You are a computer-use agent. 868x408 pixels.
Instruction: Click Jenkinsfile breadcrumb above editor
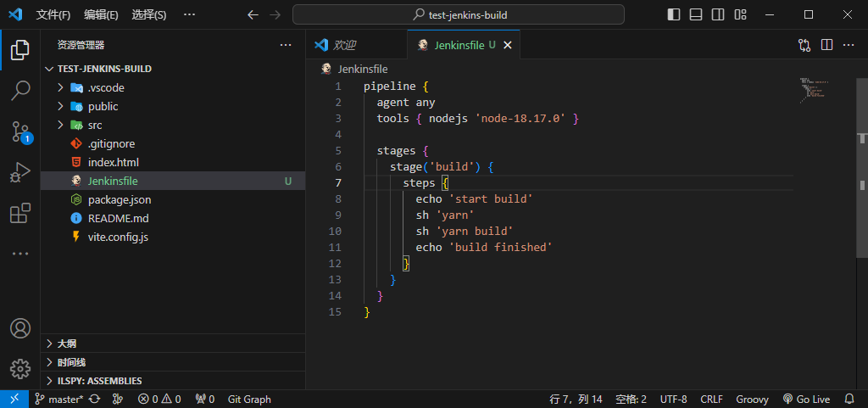(363, 70)
